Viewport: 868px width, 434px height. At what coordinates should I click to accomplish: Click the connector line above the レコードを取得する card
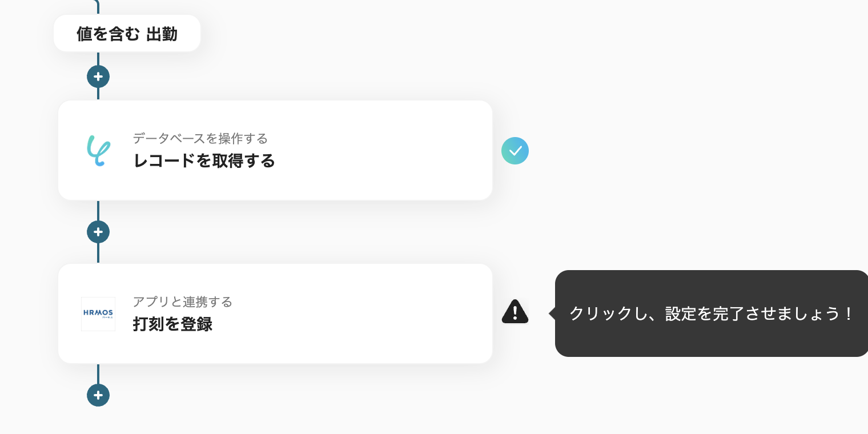pos(98,94)
